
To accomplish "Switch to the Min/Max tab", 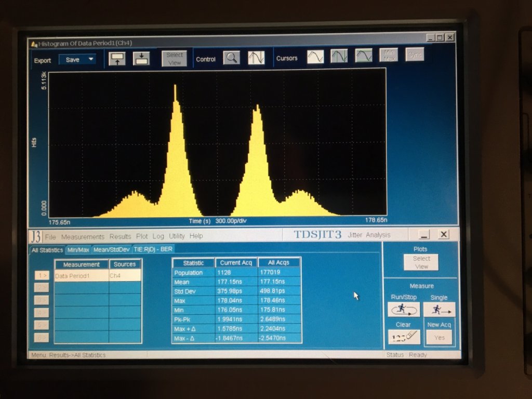I will 78,250.
